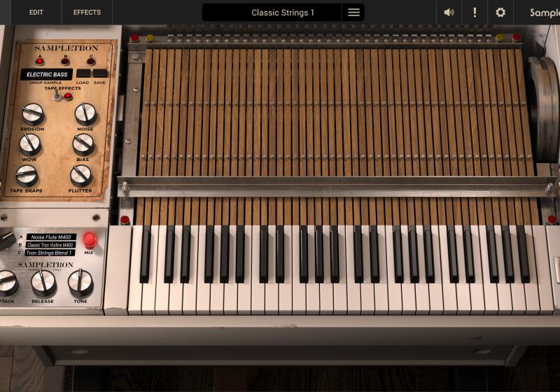Select track C red LED button
This screenshot has height=392, width=560.
point(91,61)
